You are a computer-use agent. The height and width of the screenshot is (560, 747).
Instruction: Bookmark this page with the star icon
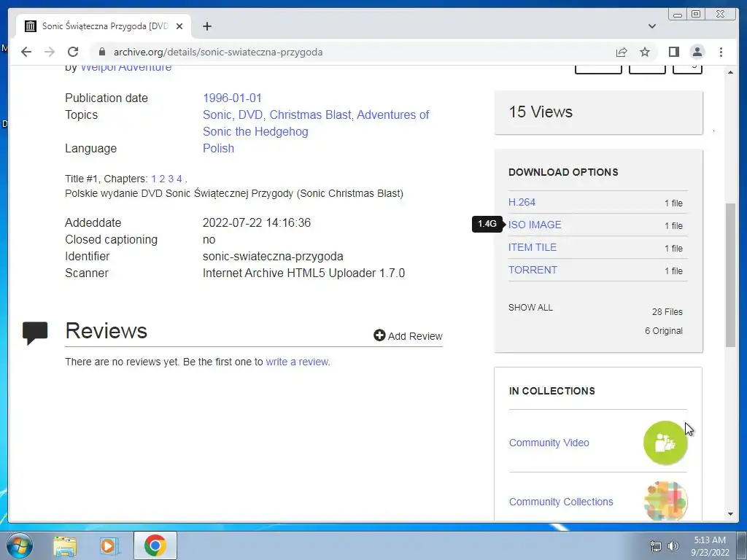click(x=645, y=52)
